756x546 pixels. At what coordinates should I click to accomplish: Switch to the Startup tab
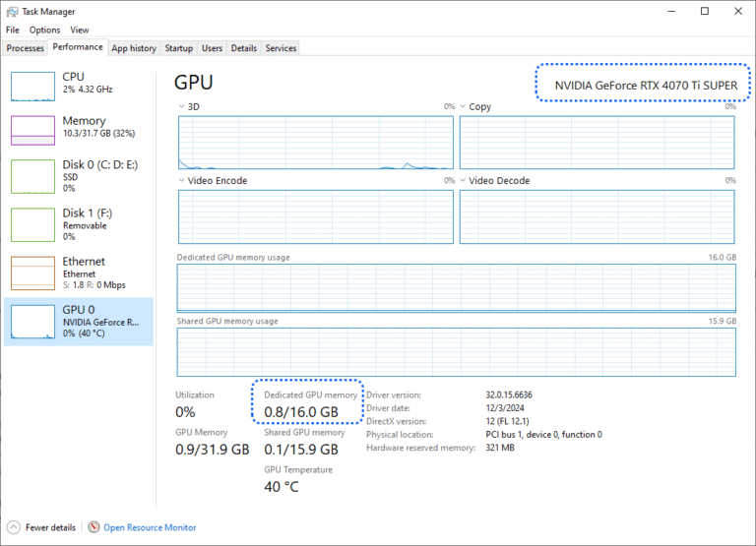[x=179, y=48]
